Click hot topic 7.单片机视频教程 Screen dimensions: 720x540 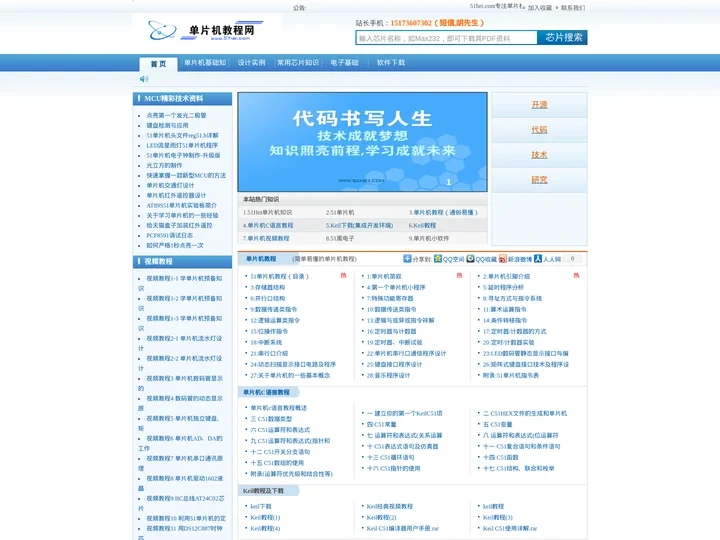point(266,238)
